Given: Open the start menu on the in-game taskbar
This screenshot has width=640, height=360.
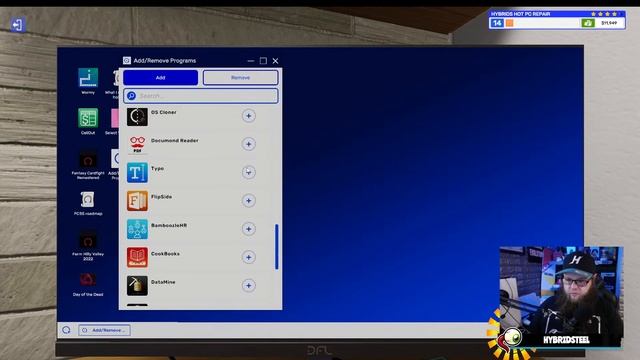Looking at the screenshot, I should click(67, 330).
